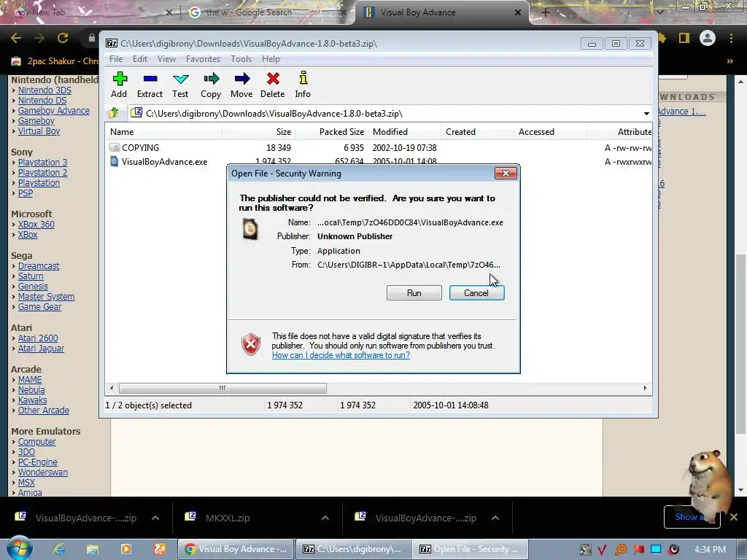747x560 pixels.
Task: Open the Chrome side panel icon
Action: (684, 38)
